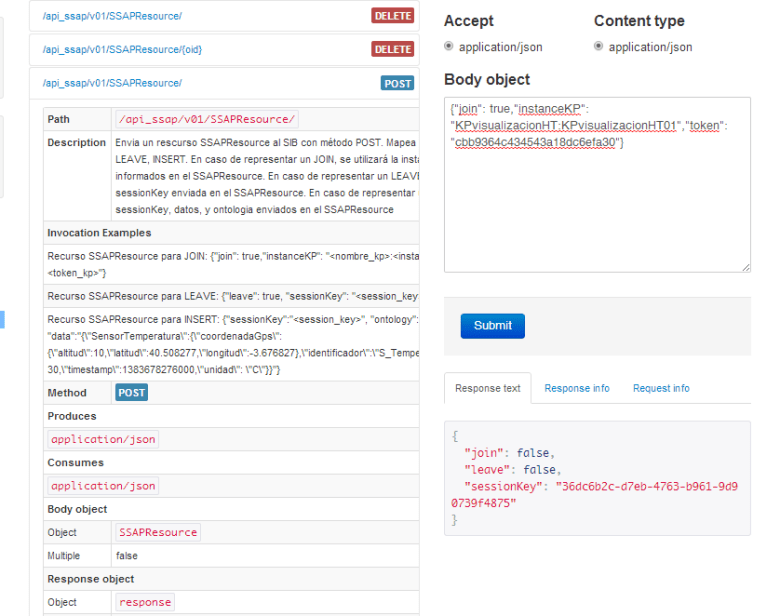Click the Consumes application/json tag
The width and height of the screenshot is (780, 616).
tap(103, 486)
